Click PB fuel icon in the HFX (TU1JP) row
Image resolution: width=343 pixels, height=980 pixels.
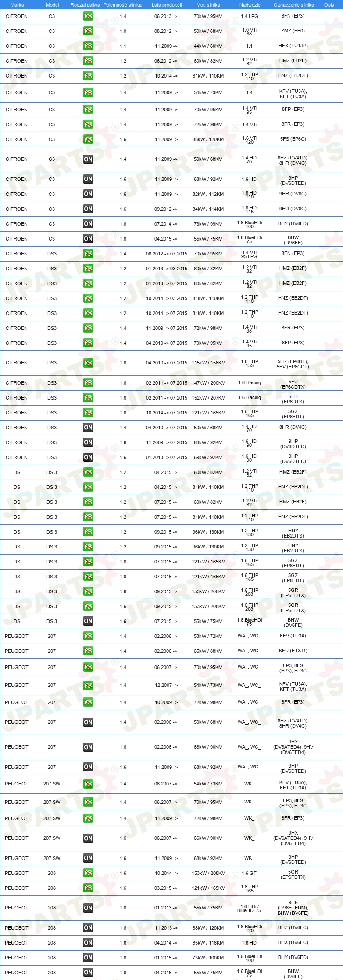88,46
